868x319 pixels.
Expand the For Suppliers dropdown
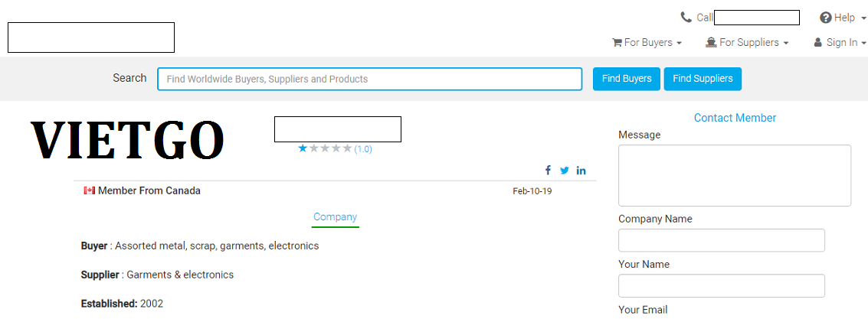pos(747,43)
